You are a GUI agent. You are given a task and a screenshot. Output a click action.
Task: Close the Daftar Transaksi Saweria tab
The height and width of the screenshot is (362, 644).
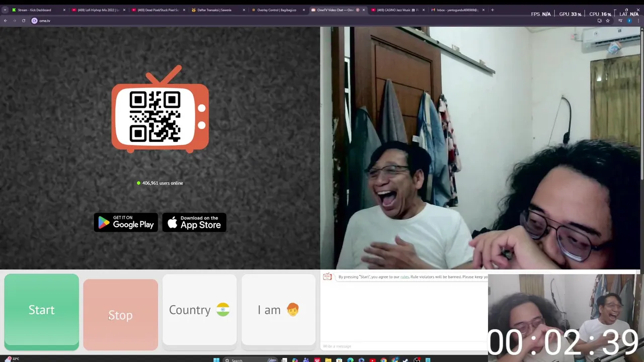coord(244,10)
